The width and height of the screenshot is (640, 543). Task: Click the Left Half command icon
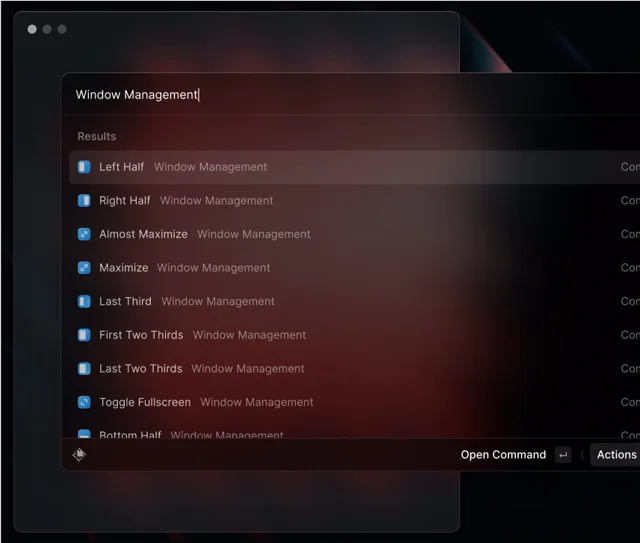[x=84, y=167]
